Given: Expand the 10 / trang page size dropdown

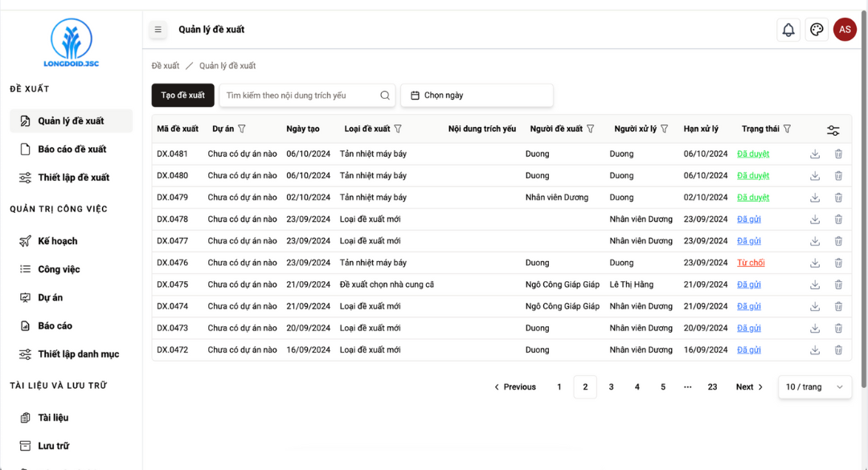Looking at the screenshot, I should [815, 387].
